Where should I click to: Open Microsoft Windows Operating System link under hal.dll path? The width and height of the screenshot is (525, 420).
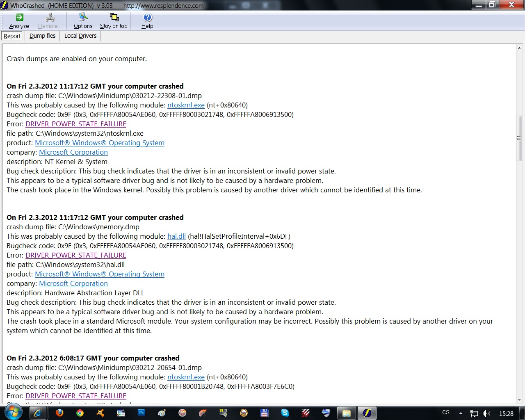click(x=100, y=274)
